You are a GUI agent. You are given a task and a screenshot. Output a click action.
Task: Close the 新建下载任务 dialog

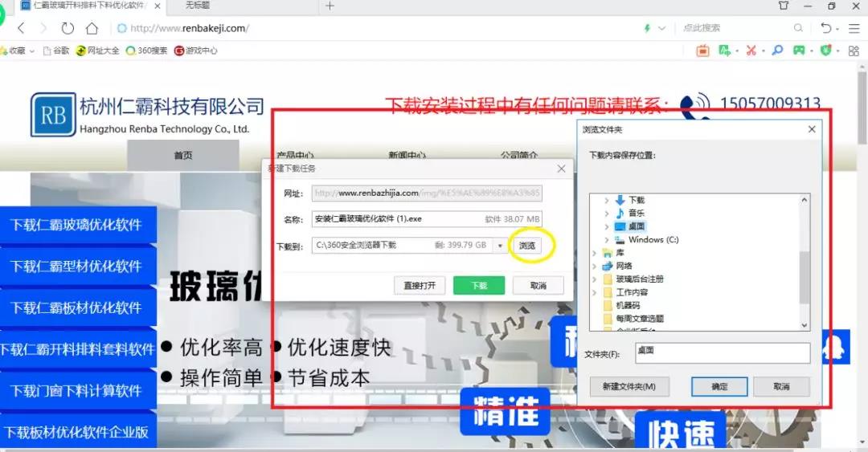point(561,169)
